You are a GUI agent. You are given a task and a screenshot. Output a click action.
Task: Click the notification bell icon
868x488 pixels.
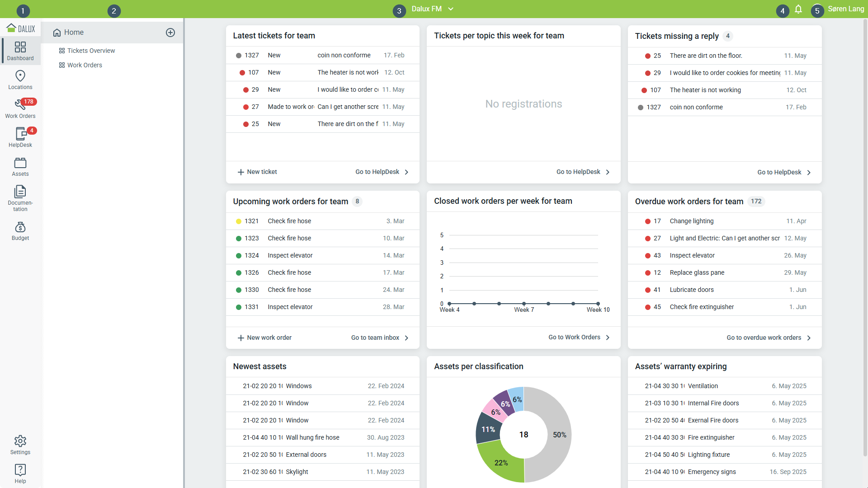(x=798, y=9)
